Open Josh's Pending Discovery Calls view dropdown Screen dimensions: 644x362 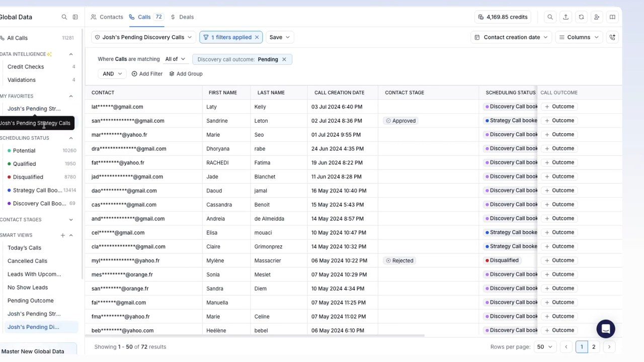pyautogui.click(x=144, y=37)
